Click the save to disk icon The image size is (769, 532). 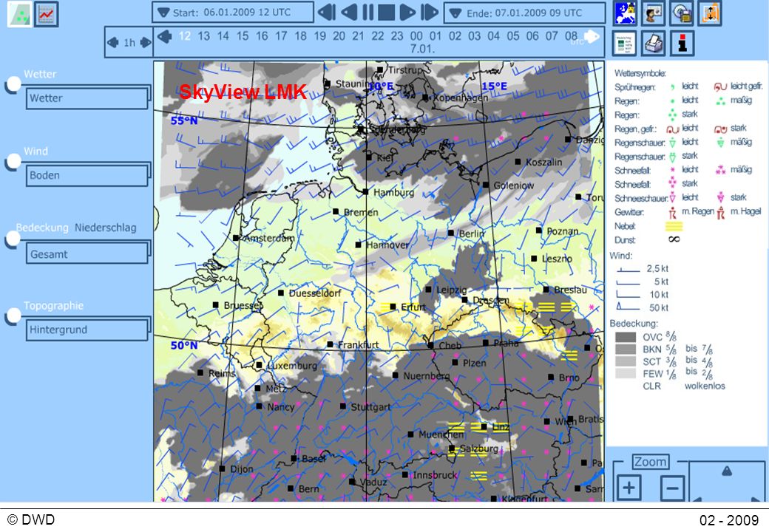click(682, 13)
